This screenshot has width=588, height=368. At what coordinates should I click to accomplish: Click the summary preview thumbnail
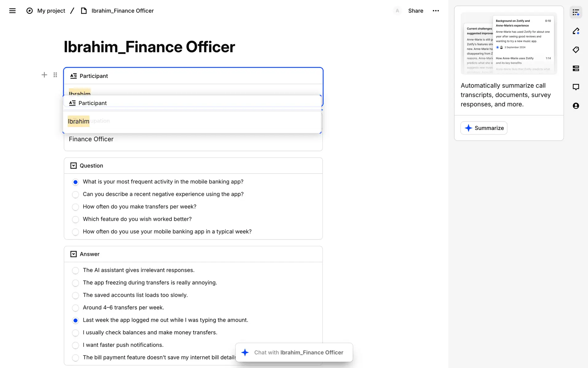(509, 44)
